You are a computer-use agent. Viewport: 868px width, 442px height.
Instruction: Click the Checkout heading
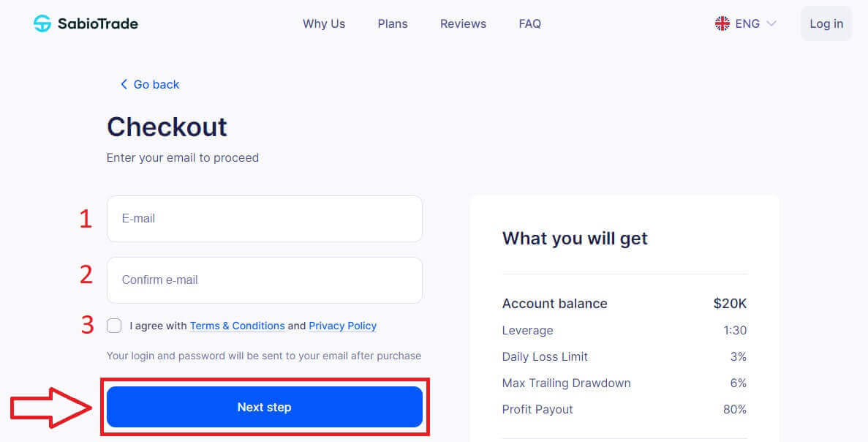point(167,127)
